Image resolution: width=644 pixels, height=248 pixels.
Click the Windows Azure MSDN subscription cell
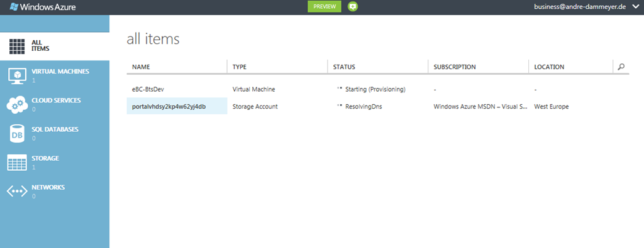click(x=480, y=107)
